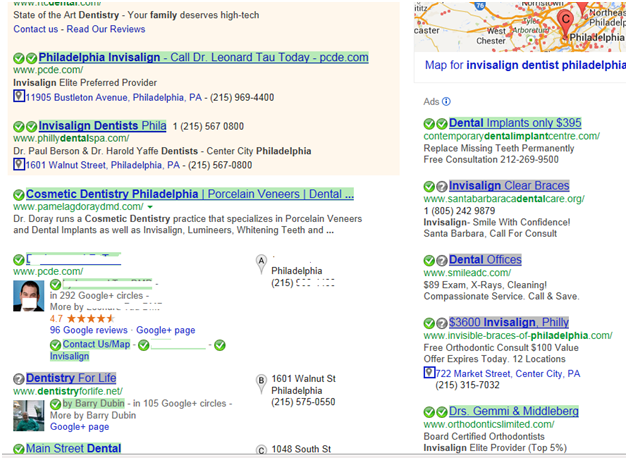This screenshot has width=628, height=460.
Task: Click first green checkmark beside Philadelphia Invisalign title
Action: 18,58
